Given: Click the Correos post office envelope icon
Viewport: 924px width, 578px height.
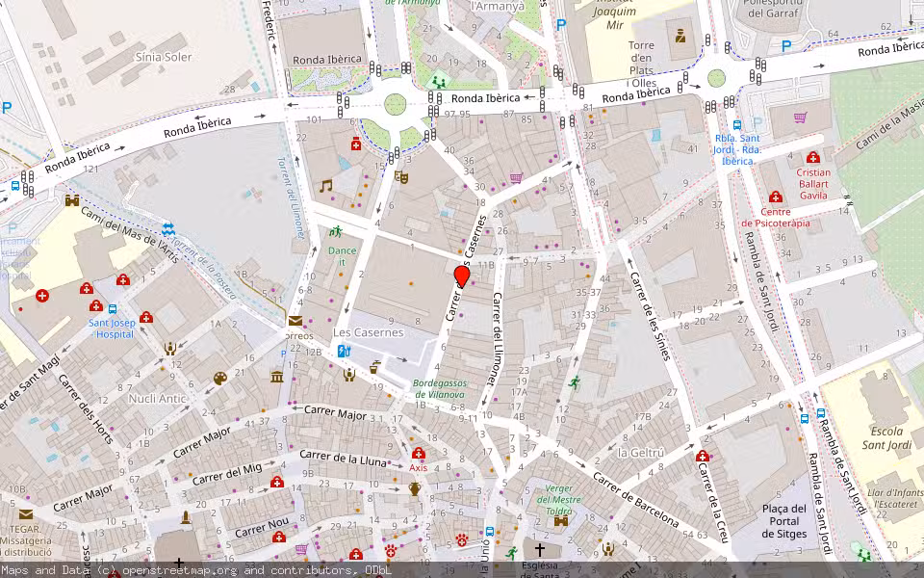Looking at the screenshot, I should pos(295,321).
